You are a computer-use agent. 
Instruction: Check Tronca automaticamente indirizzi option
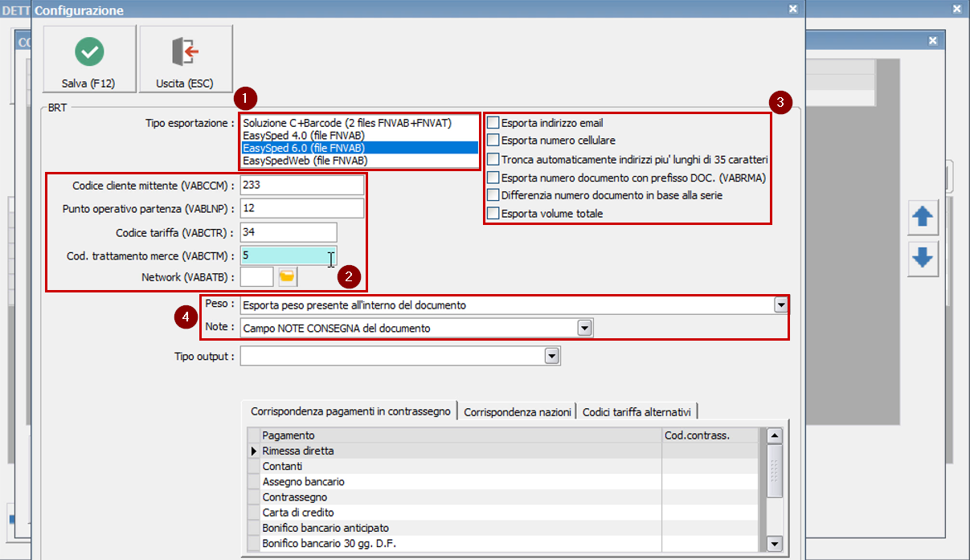coord(493,158)
